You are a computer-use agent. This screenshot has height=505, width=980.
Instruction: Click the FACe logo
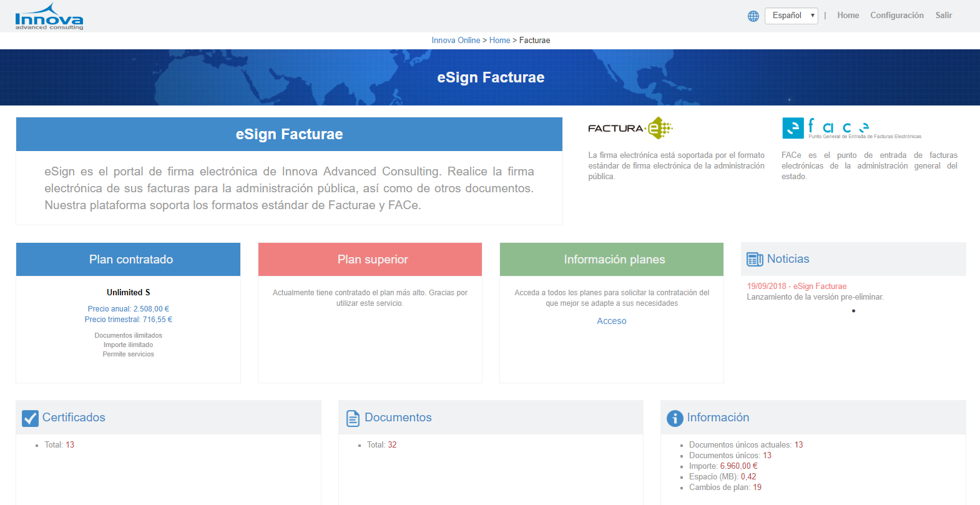point(851,128)
